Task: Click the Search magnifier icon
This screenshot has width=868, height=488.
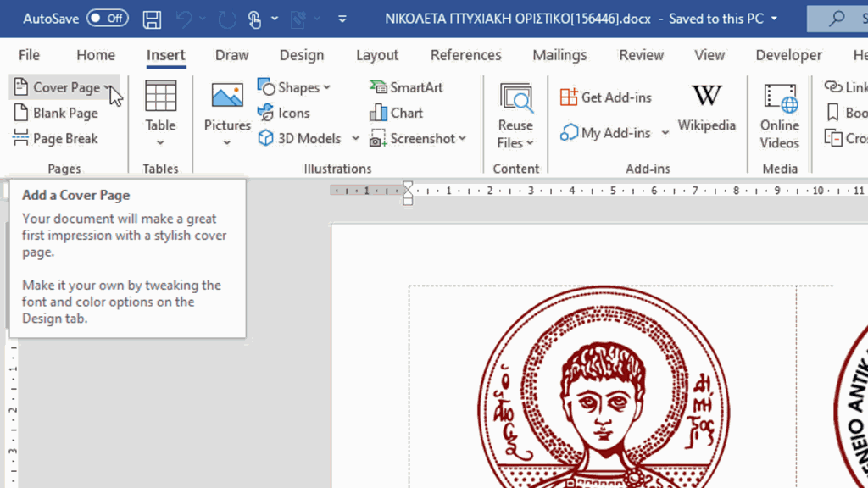Action: pyautogui.click(x=837, y=19)
